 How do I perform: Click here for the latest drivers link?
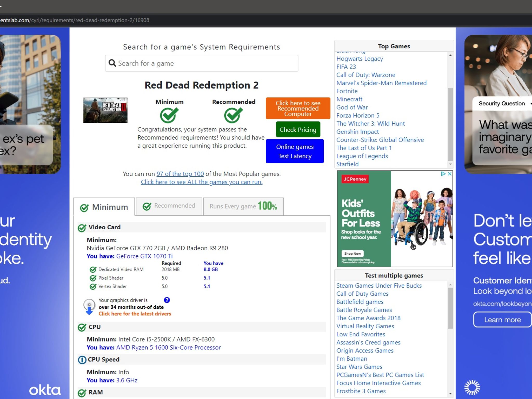pyautogui.click(x=135, y=314)
